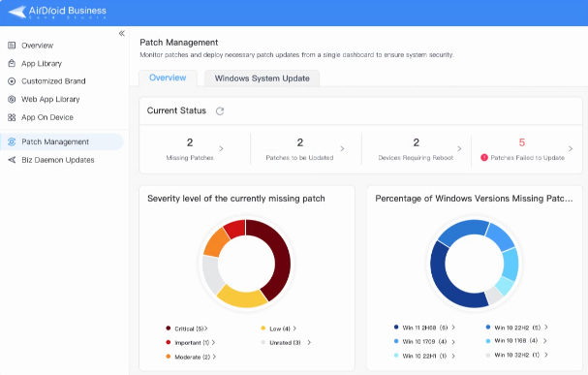Click the Win 10 22H1 (1) label

click(x=424, y=356)
